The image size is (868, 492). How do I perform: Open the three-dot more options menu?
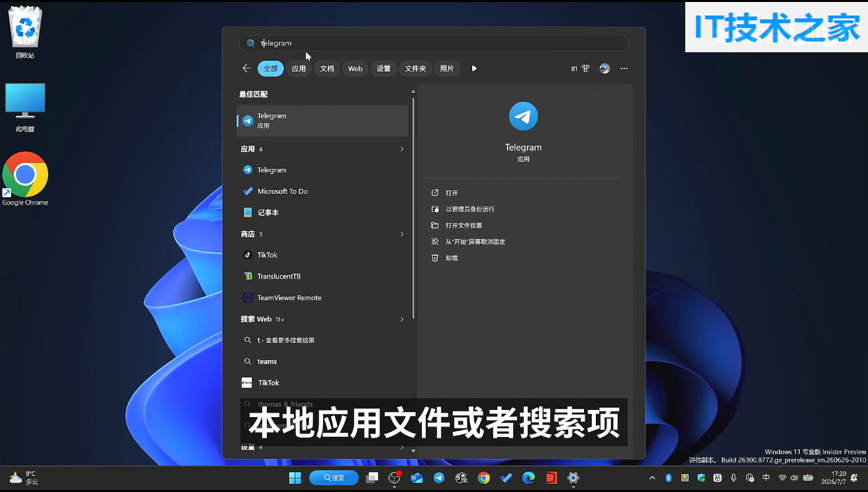(624, 68)
